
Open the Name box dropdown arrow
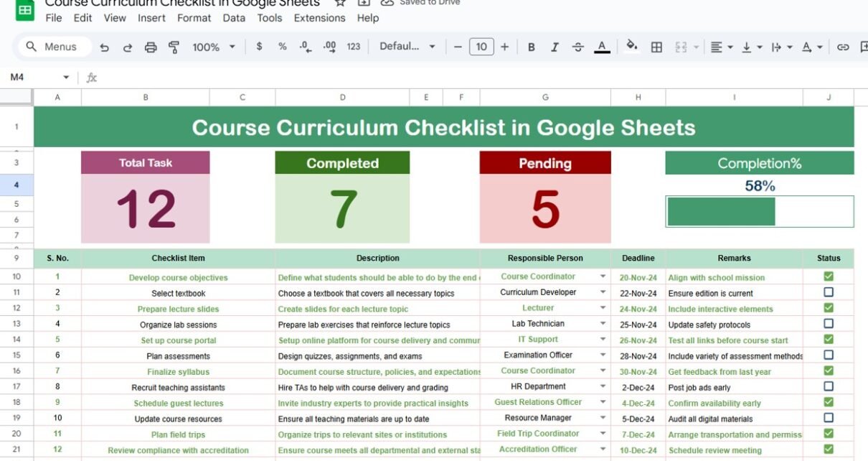tap(66, 77)
